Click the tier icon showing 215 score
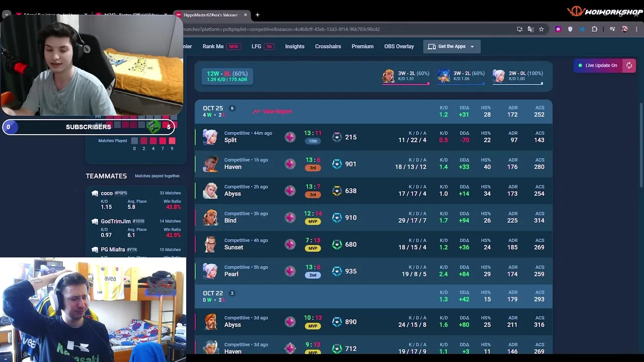 point(337,137)
